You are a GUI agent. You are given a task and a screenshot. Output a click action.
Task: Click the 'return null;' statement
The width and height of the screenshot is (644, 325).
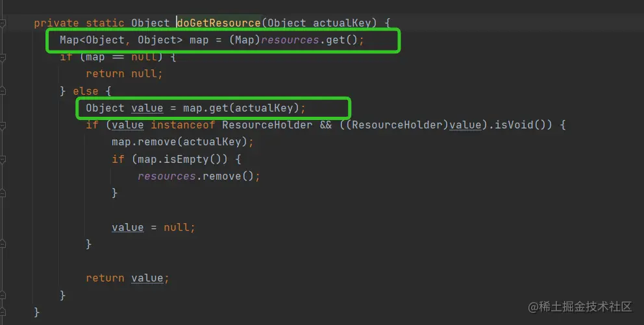(x=124, y=74)
